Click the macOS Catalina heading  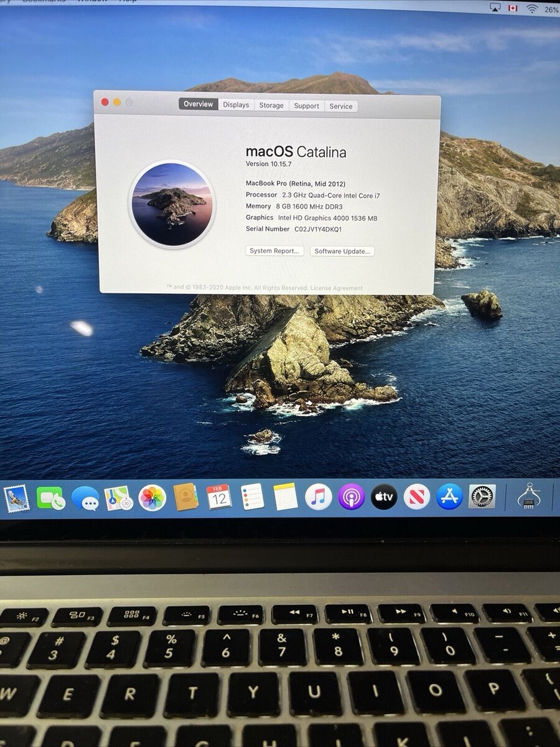pyautogui.click(x=296, y=152)
